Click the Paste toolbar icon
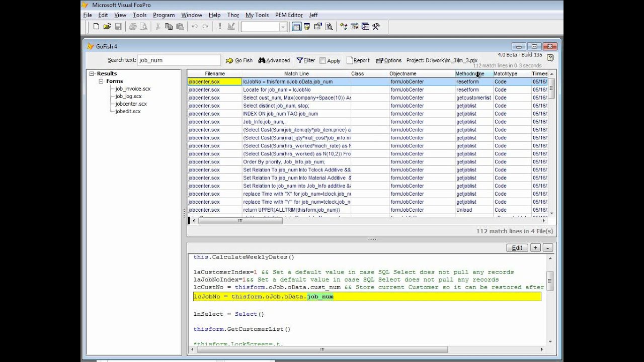Image resolution: width=644 pixels, height=362 pixels. coord(180,27)
